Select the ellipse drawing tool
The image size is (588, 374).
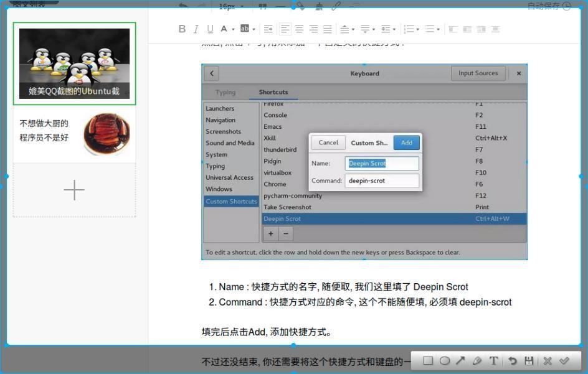(444, 361)
